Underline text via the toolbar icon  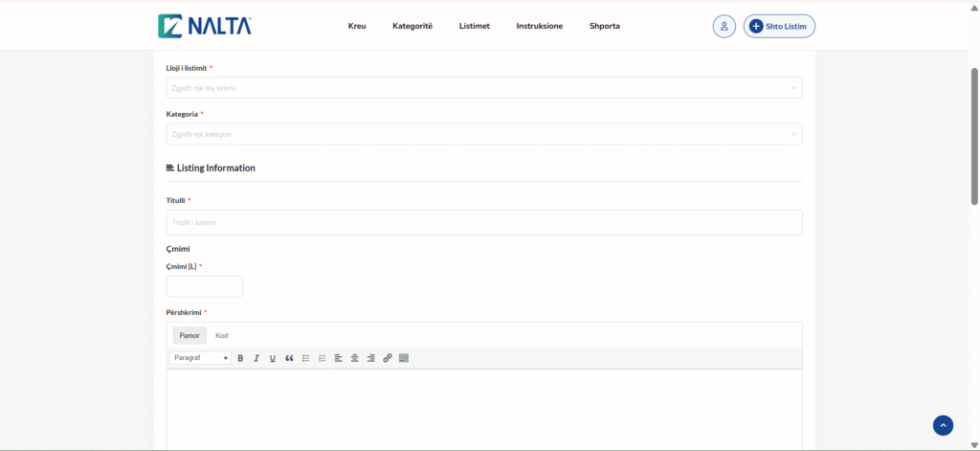click(x=273, y=358)
